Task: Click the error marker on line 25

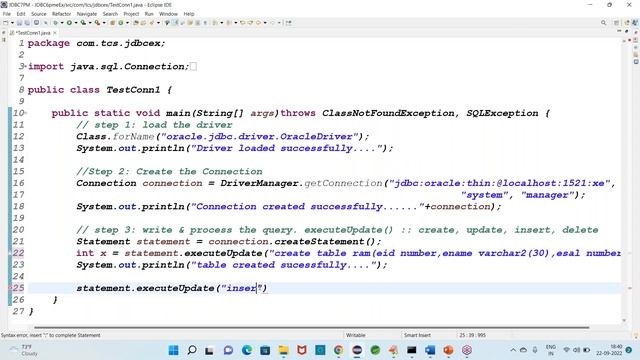Action: 10,288
